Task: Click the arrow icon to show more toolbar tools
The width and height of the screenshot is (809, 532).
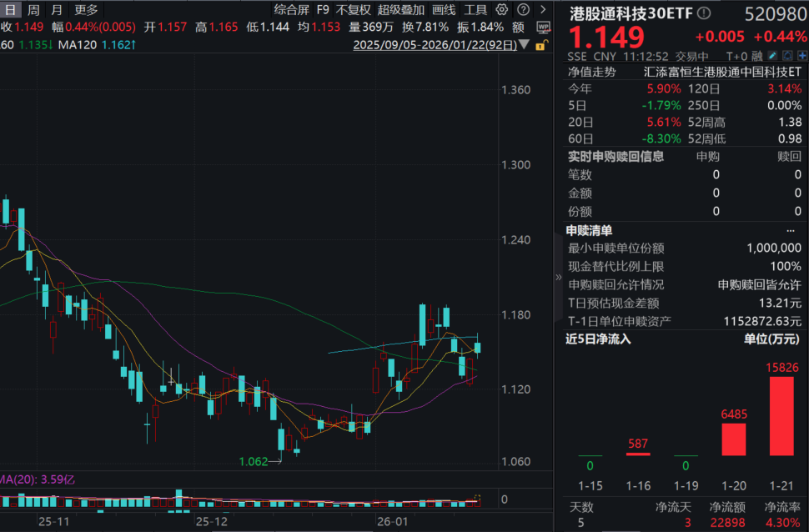Action: point(542,8)
